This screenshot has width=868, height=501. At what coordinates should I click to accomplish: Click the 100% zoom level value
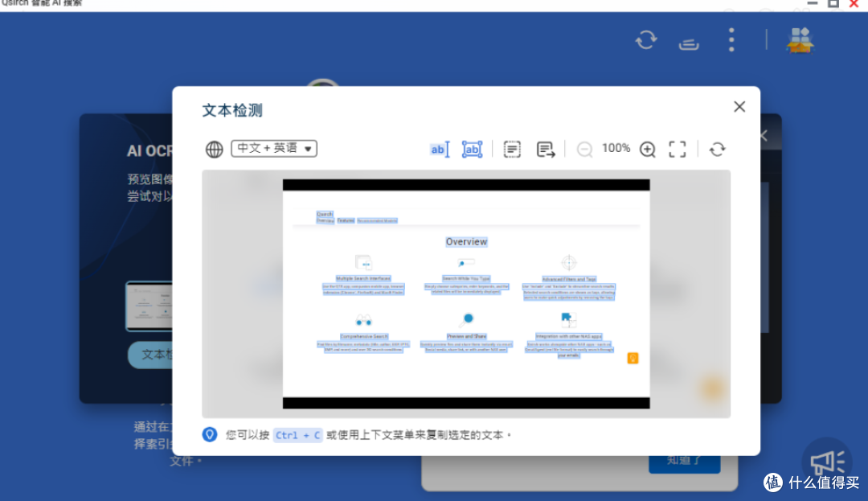tap(616, 148)
